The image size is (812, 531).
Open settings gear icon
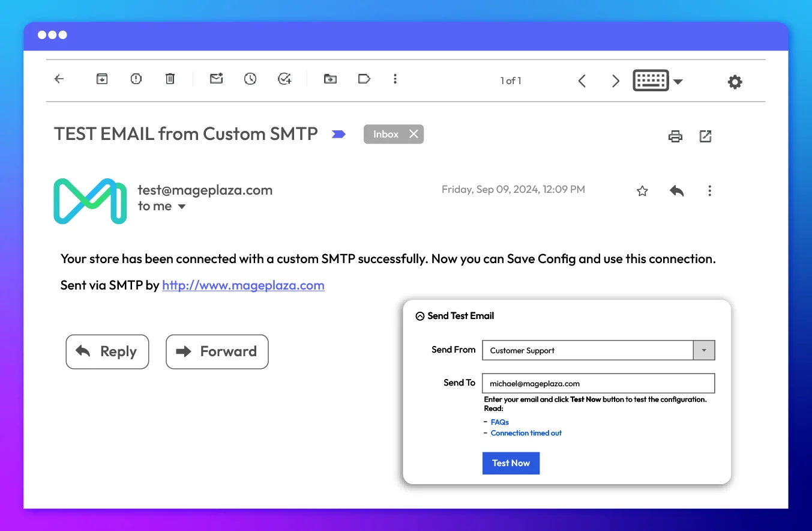(x=735, y=82)
